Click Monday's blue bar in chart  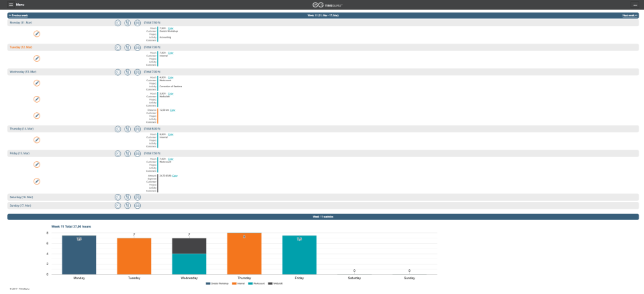[x=79, y=255]
